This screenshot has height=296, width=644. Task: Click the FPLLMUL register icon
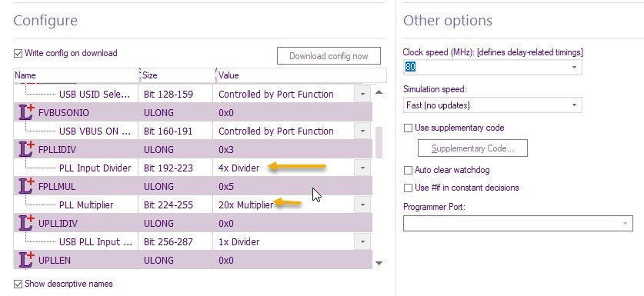(27, 186)
